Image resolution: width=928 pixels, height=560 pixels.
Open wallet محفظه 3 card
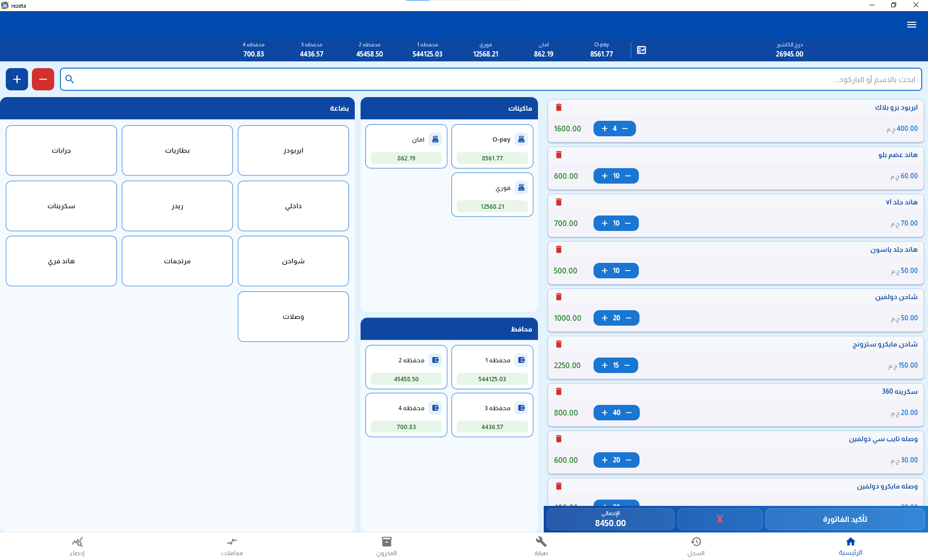pos(492,415)
